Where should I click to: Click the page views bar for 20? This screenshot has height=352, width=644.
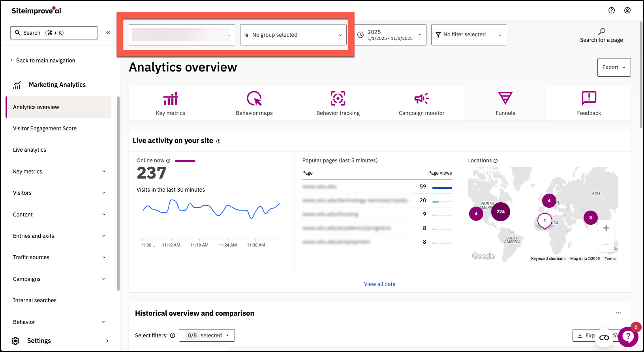click(442, 201)
